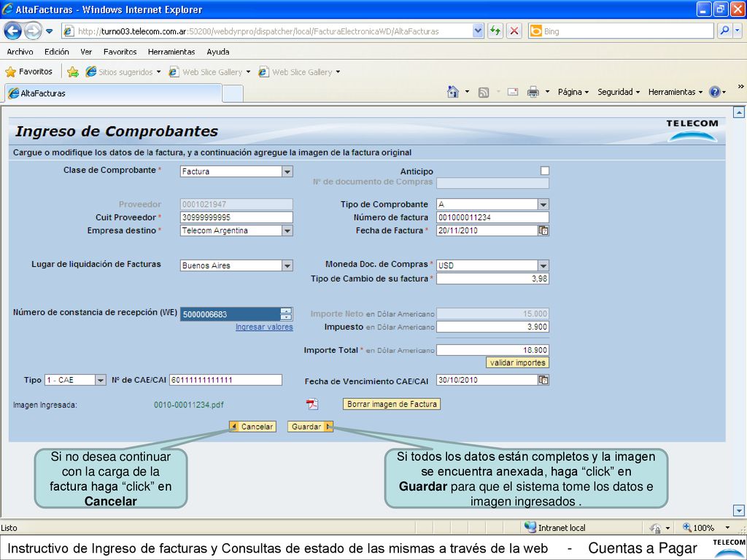Open Tipo de Comprobante dropdown

point(543,204)
